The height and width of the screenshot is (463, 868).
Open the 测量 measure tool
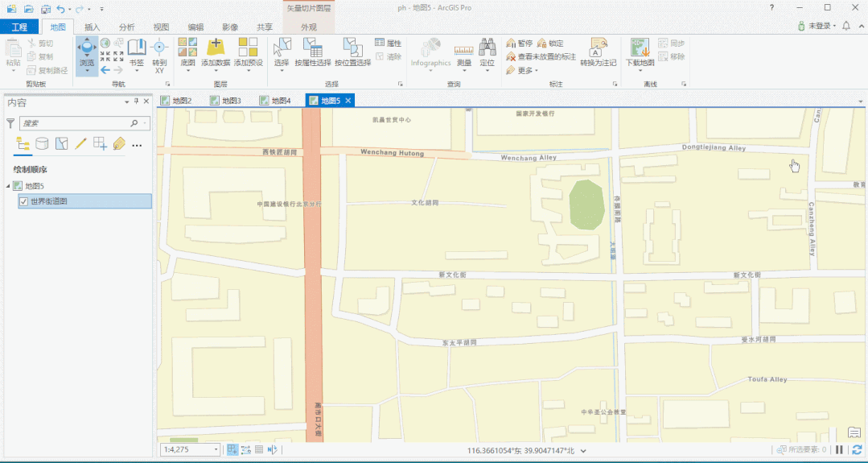click(464, 54)
